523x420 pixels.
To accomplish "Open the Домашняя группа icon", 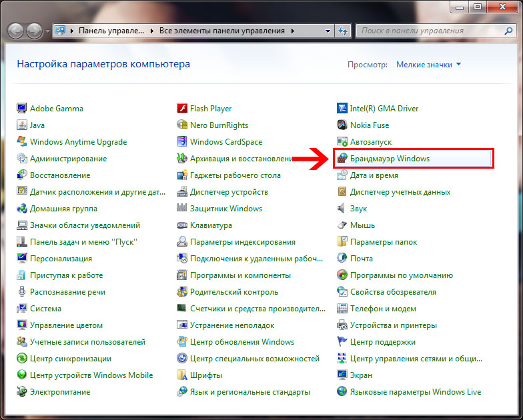I will click(x=21, y=208).
